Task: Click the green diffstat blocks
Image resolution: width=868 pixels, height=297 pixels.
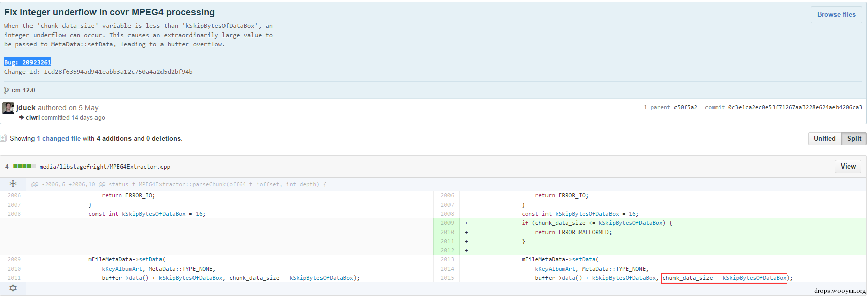Action: (x=24, y=166)
